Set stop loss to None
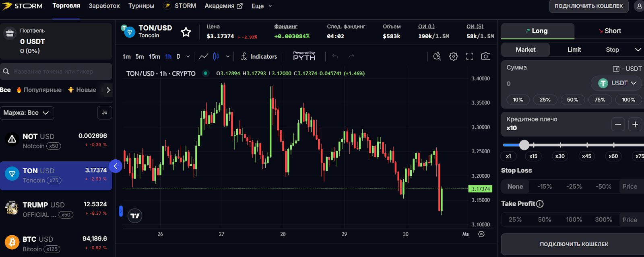Image resolution: width=644 pixels, height=257 pixels. tap(515, 187)
